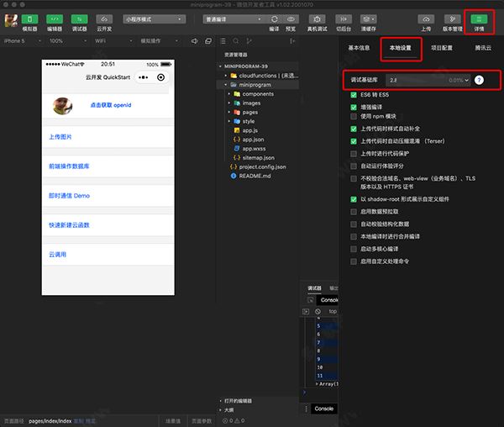
Task: Open 版本管理 version control
Action: (x=453, y=18)
